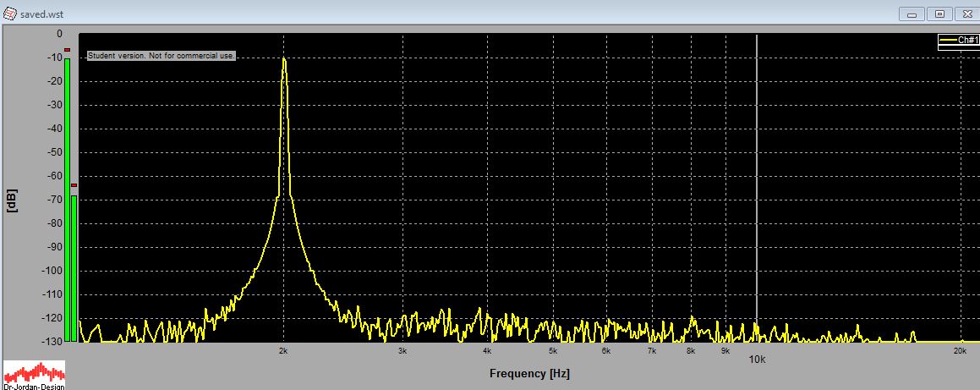Click the 20k frequency axis tick label
This screenshot has width=980, height=390.
961,351
